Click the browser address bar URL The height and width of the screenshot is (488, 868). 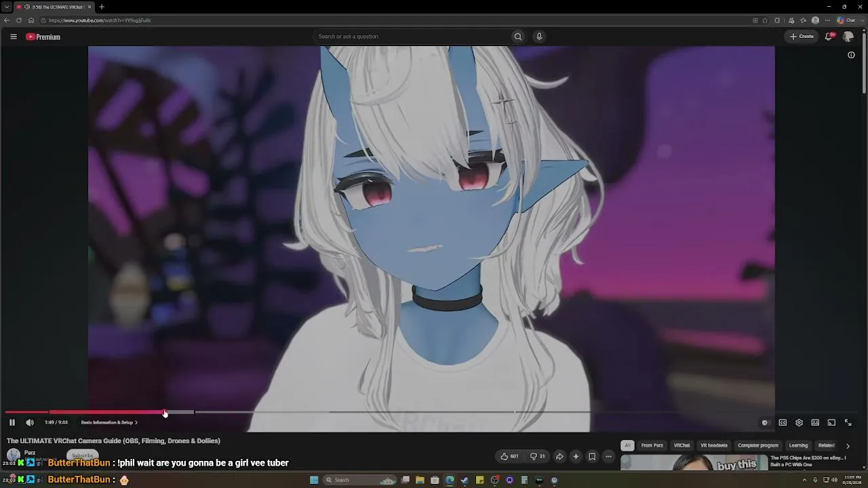pos(100,20)
